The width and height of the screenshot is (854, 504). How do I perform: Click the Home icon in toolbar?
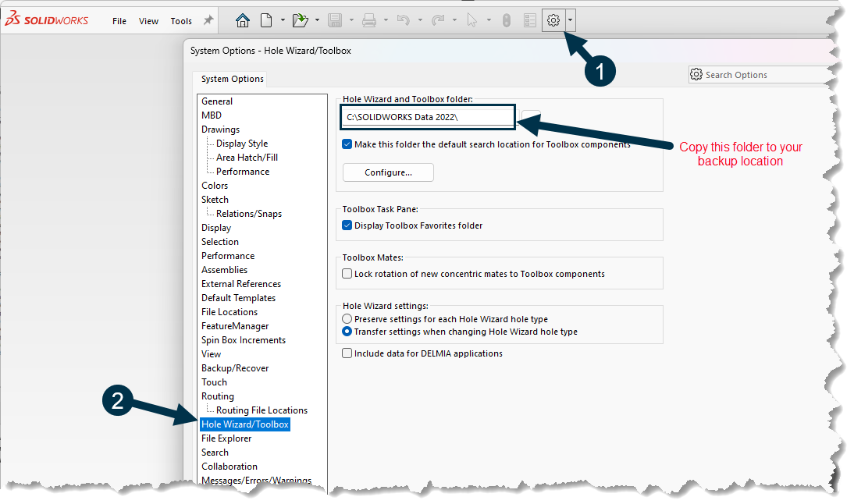242,21
